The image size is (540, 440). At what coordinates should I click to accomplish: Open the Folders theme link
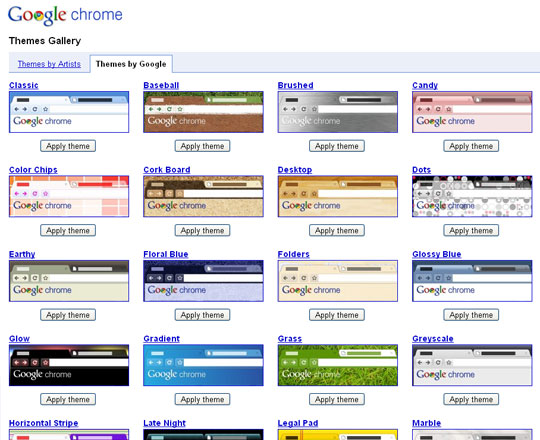pos(294,254)
